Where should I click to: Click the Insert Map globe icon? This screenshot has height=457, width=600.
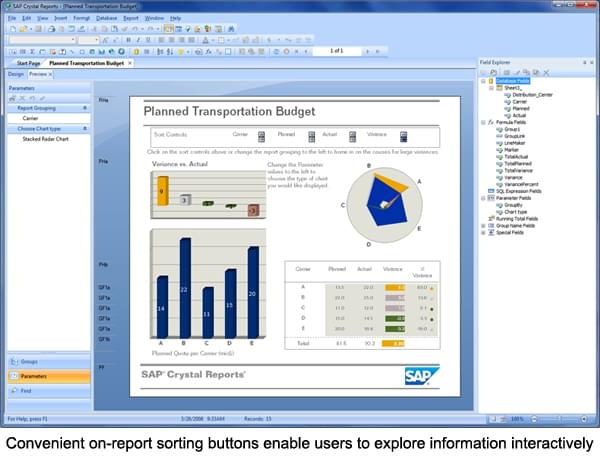pos(111,52)
